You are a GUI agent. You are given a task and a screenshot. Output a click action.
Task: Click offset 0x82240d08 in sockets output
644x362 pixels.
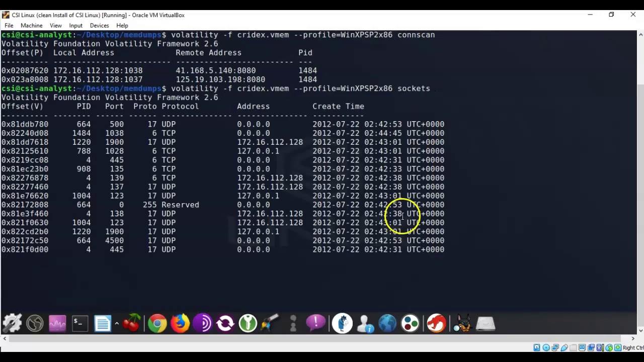25,133
